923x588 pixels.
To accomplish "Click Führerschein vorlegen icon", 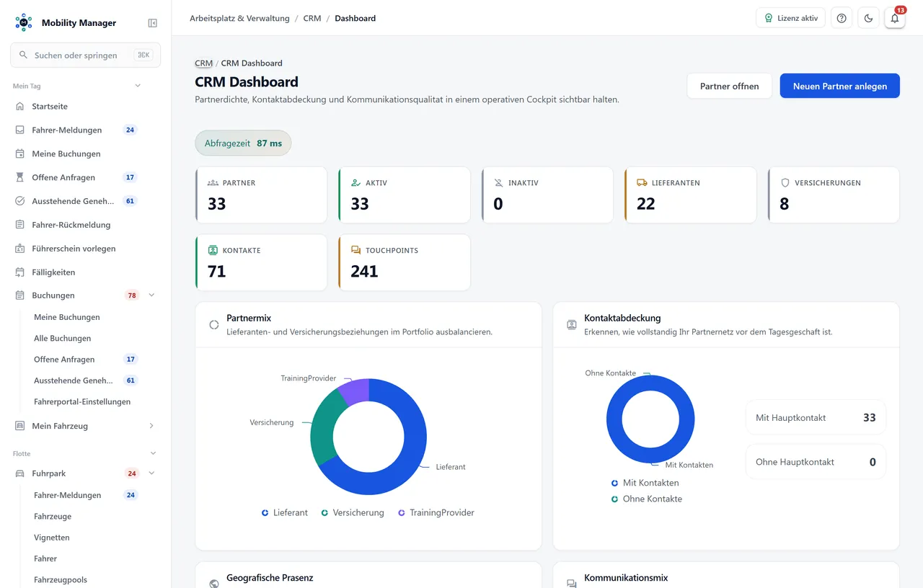I will (20, 249).
